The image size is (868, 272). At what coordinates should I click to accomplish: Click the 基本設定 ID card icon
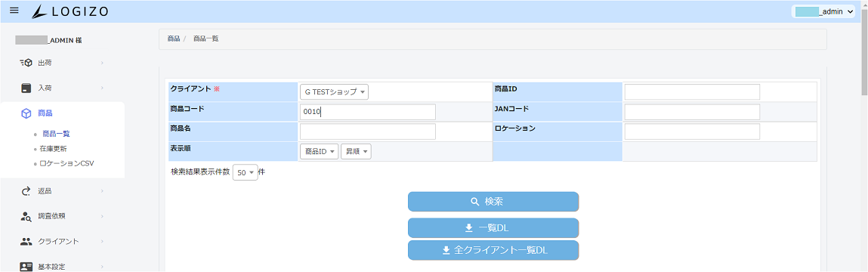tap(26, 267)
